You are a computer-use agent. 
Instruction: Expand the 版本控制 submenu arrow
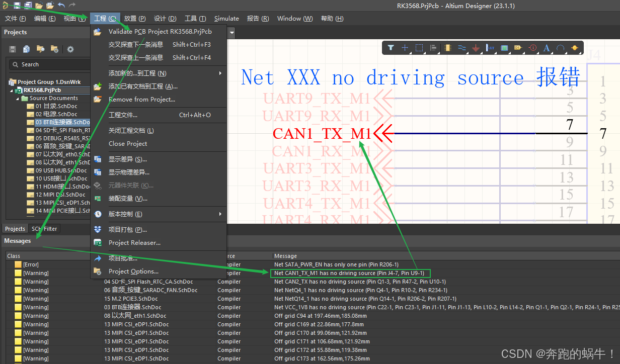click(220, 214)
